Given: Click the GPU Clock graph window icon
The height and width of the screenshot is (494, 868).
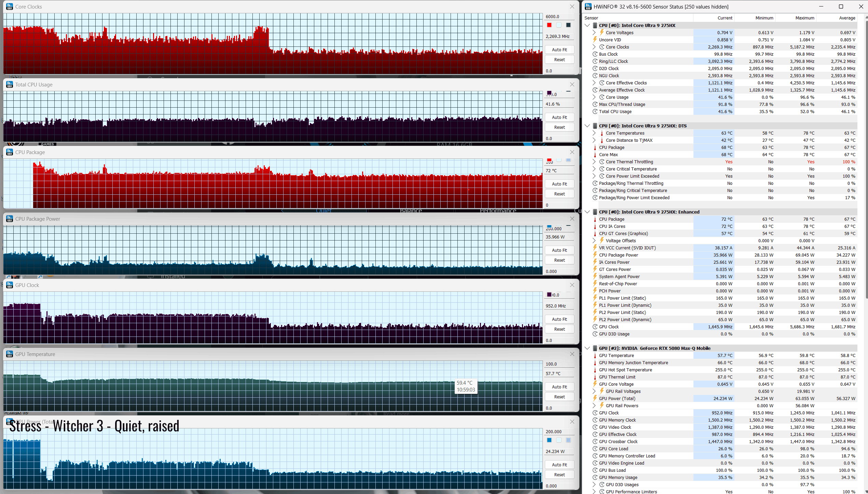Looking at the screenshot, I should [x=10, y=285].
